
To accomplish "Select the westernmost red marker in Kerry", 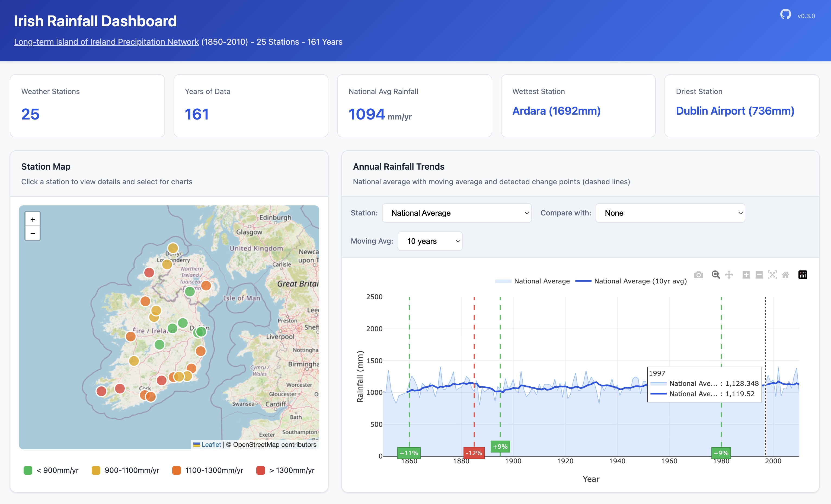I will [x=101, y=391].
